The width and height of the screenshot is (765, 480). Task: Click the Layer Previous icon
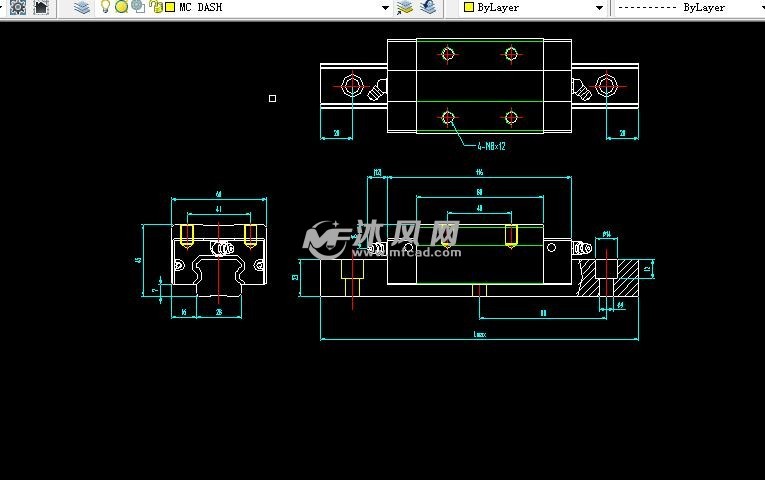coord(428,7)
